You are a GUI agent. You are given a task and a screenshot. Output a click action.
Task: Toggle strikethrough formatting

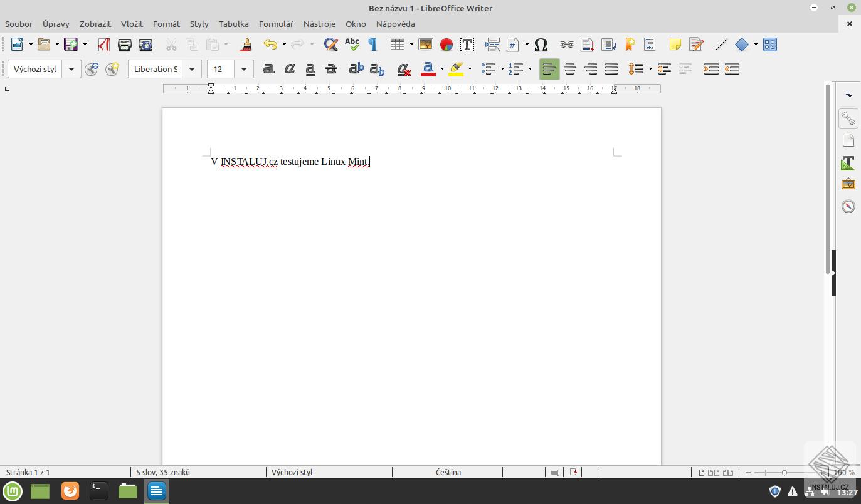tap(331, 69)
